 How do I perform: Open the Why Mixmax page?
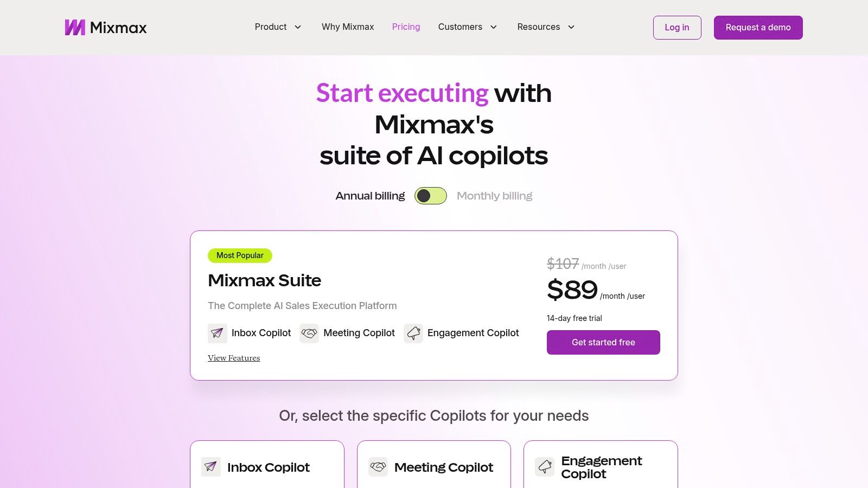348,27
